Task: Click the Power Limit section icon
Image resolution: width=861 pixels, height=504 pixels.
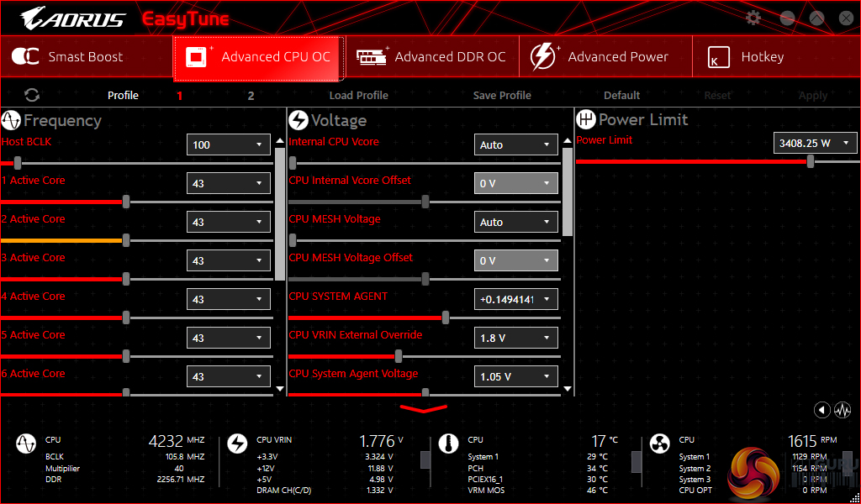Action: 586,119
